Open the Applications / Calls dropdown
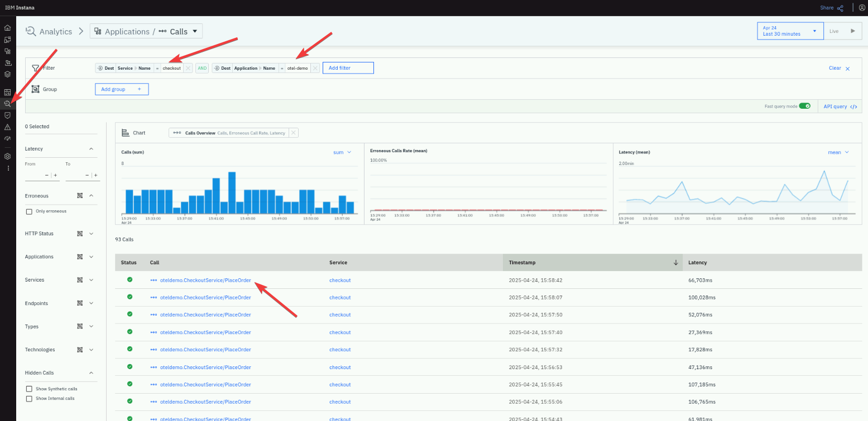The height and width of the screenshot is (421, 868). [x=146, y=31]
